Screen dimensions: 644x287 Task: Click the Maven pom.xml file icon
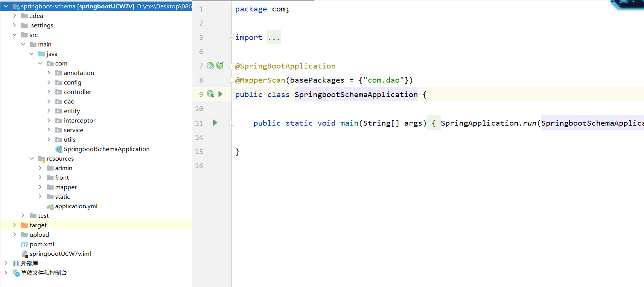click(x=24, y=244)
